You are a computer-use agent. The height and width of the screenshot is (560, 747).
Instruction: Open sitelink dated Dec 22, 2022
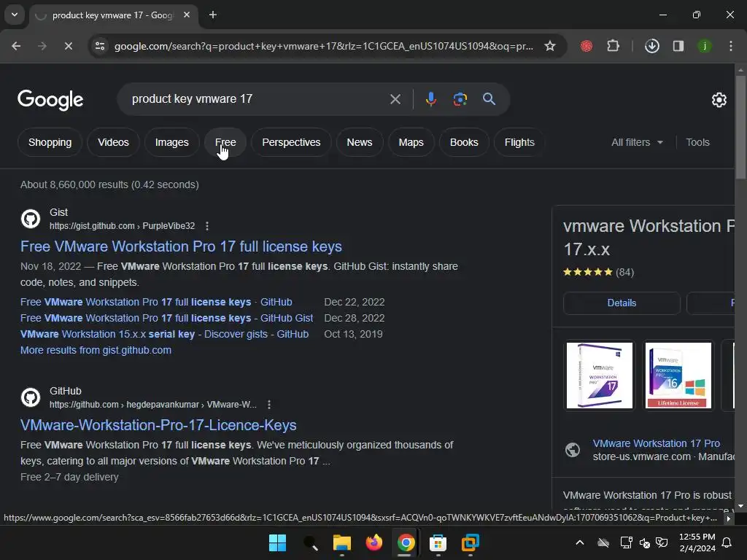(156, 303)
